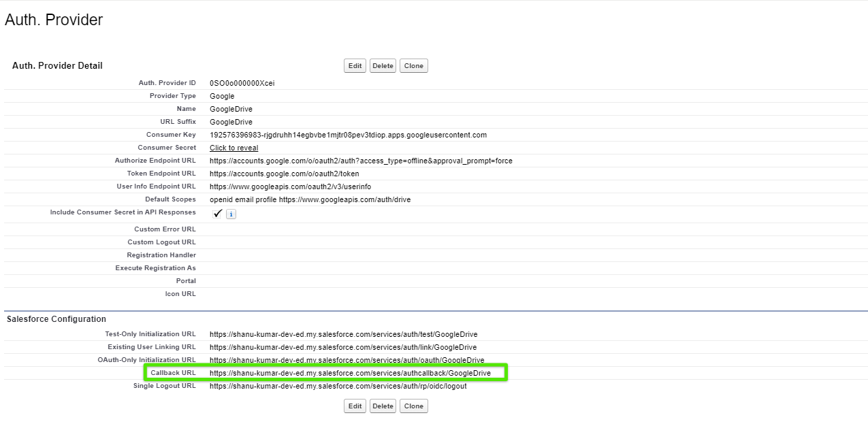The image size is (868, 424).
Task: Click the Authorize Endpoint URL value
Action: (x=361, y=161)
